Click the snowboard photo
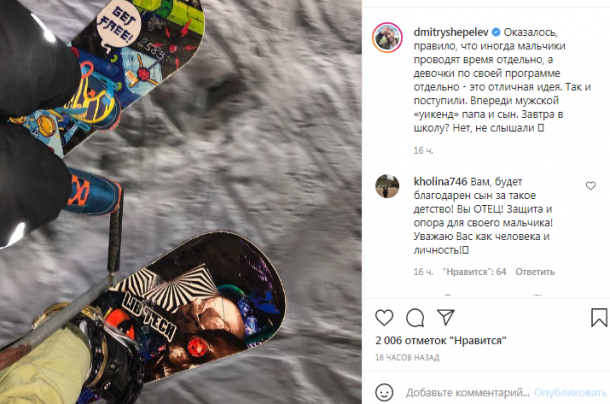 (x=181, y=202)
